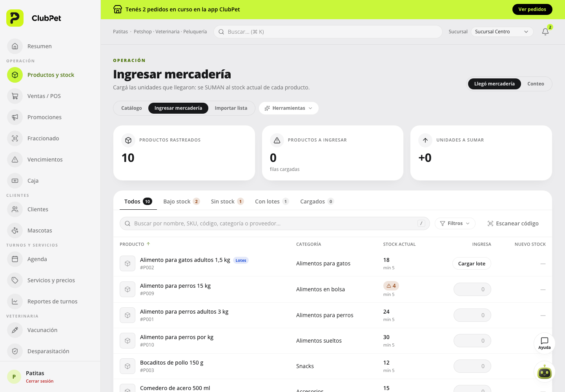Image resolution: width=565 pixels, height=392 pixels.
Task: Open Promociones megaphone icon
Action: pyautogui.click(x=15, y=117)
